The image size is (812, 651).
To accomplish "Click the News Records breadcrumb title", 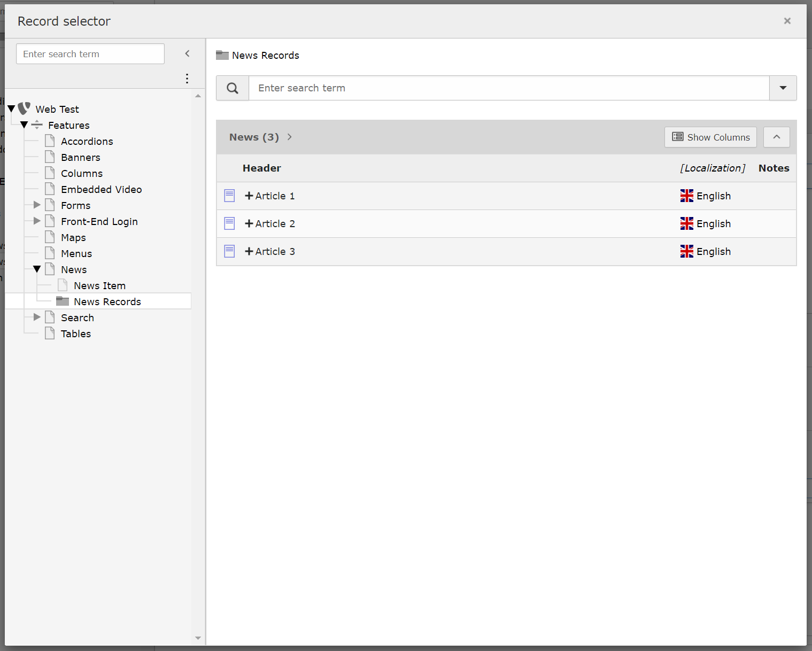I will tap(266, 56).
